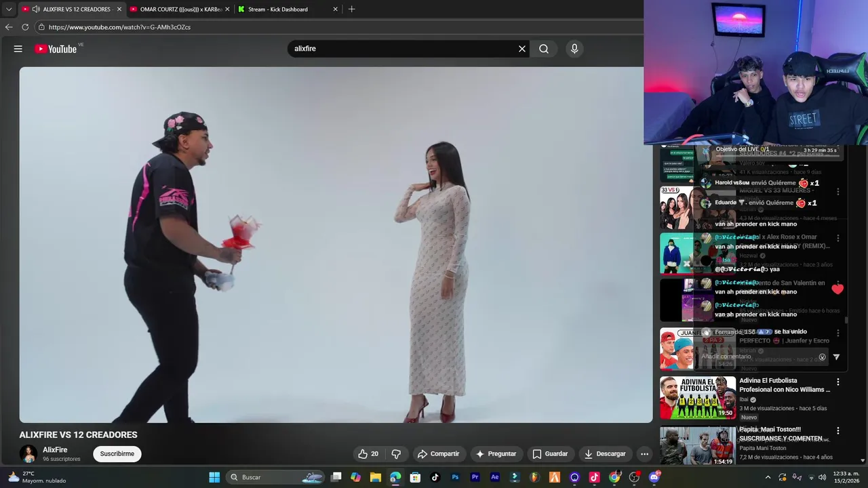The width and height of the screenshot is (868, 488).
Task: View site info icon in address bar
Action: point(41,27)
